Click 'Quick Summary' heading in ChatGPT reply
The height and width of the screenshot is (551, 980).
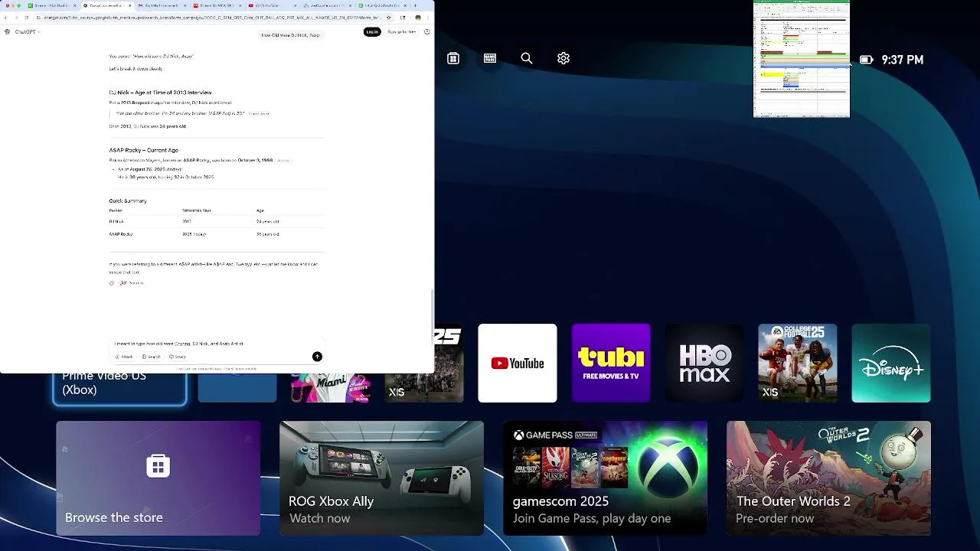(128, 201)
